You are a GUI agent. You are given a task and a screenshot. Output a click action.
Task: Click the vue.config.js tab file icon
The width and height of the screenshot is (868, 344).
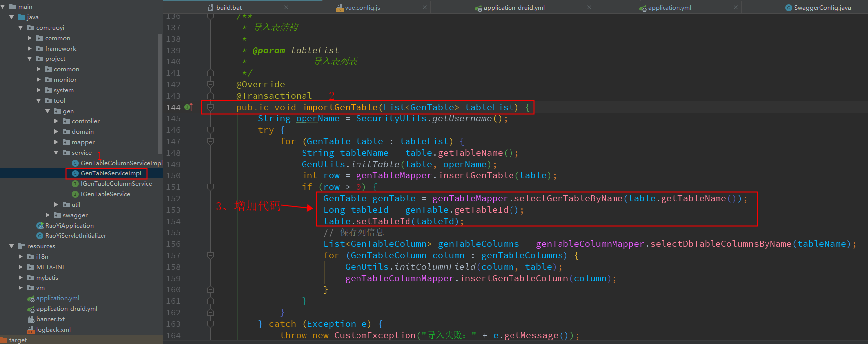click(340, 8)
